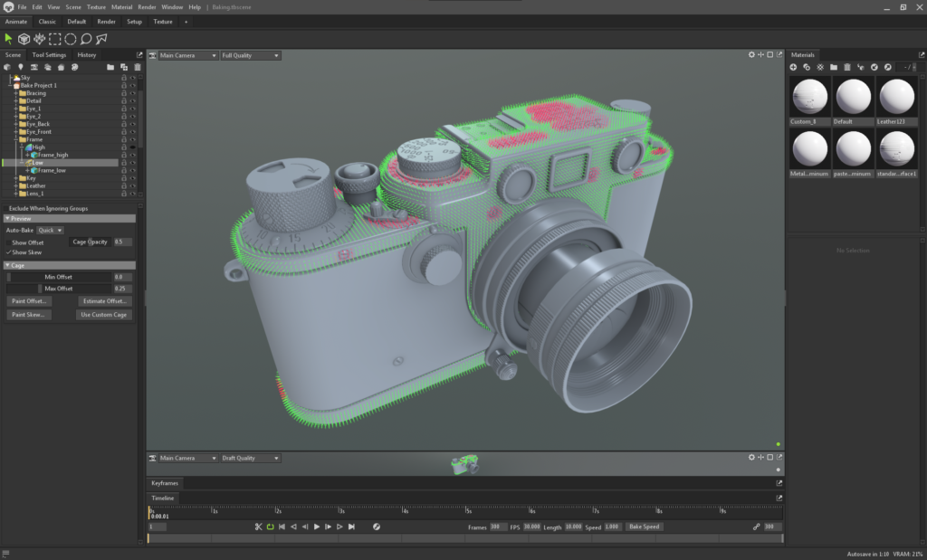Open the main viewport settings gear
This screenshot has height=560, width=927.
751,55
